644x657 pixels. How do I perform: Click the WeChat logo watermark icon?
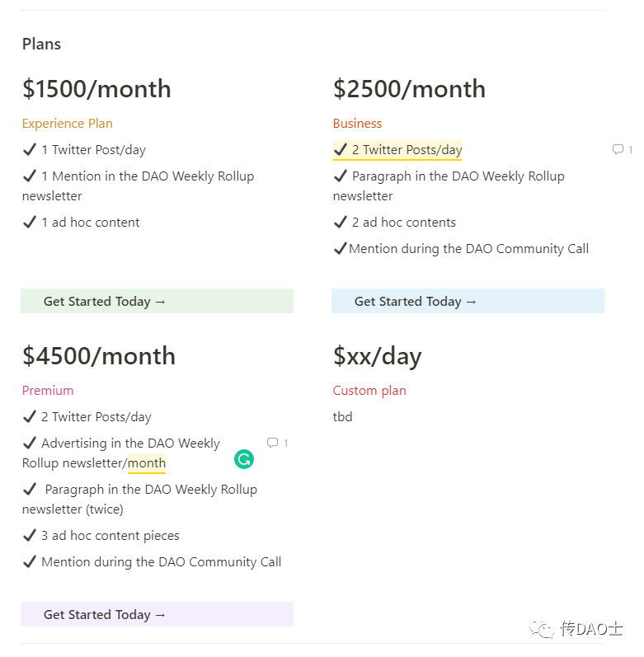point(543,630)
